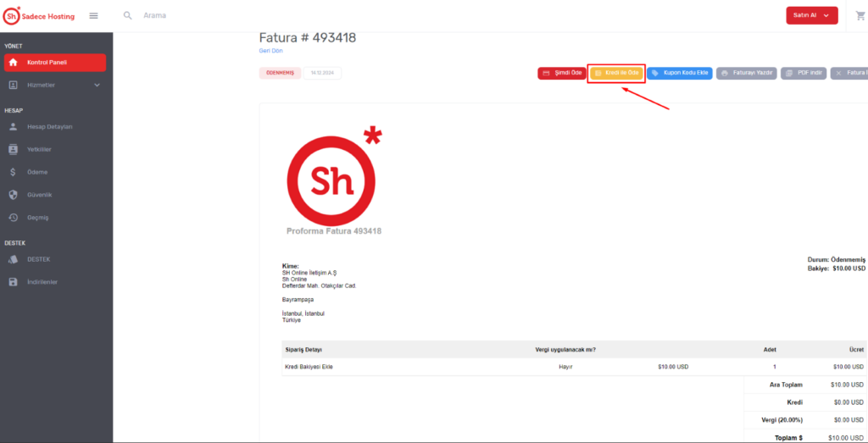The width and height of the screenshot is (868, 443).
Task: Click the Geri Dön link
Action: (270, 50)
